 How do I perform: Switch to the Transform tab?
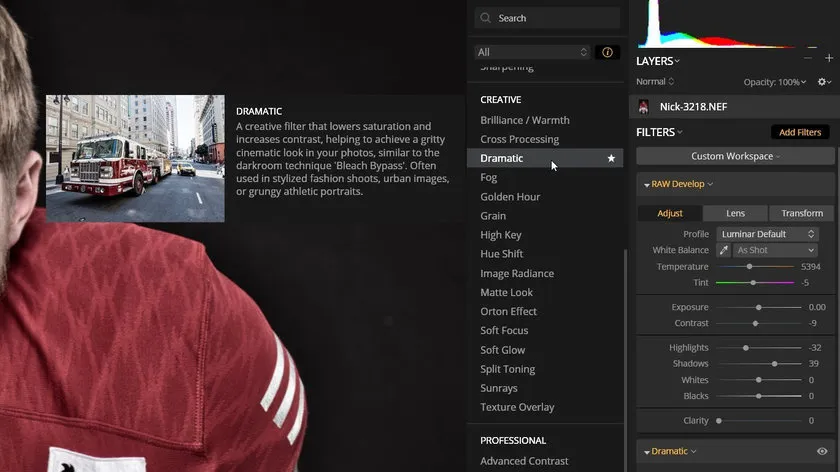[x=802, y=213]
